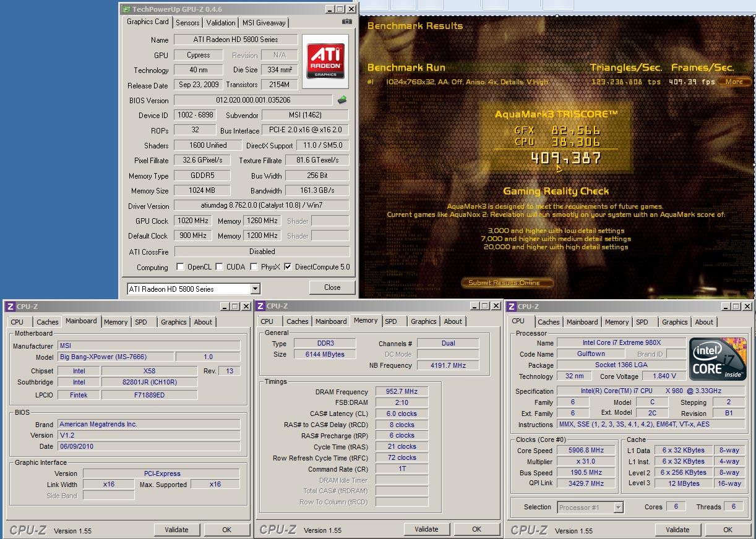Viewport: 756px width, 539px height.
Task: Click the Subvendor MSI (1462) field
Action: coord(304,115)
